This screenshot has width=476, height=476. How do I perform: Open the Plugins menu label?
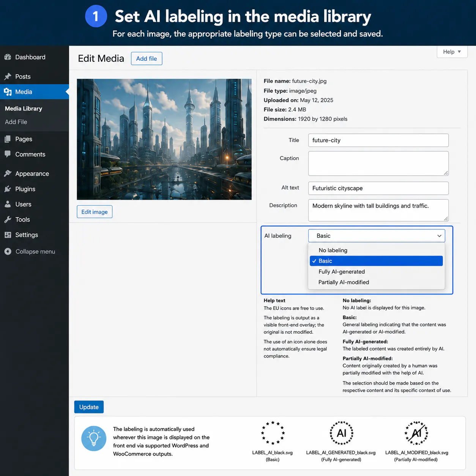[x=25, y=189]
